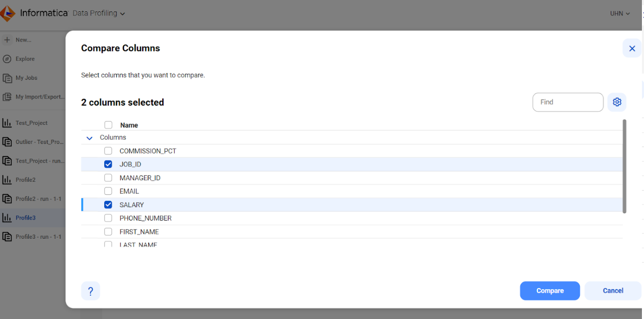644x319 pixels.
Task: Switch to Profile2 - run - 1-1
Action: click(x=7, y=198)
